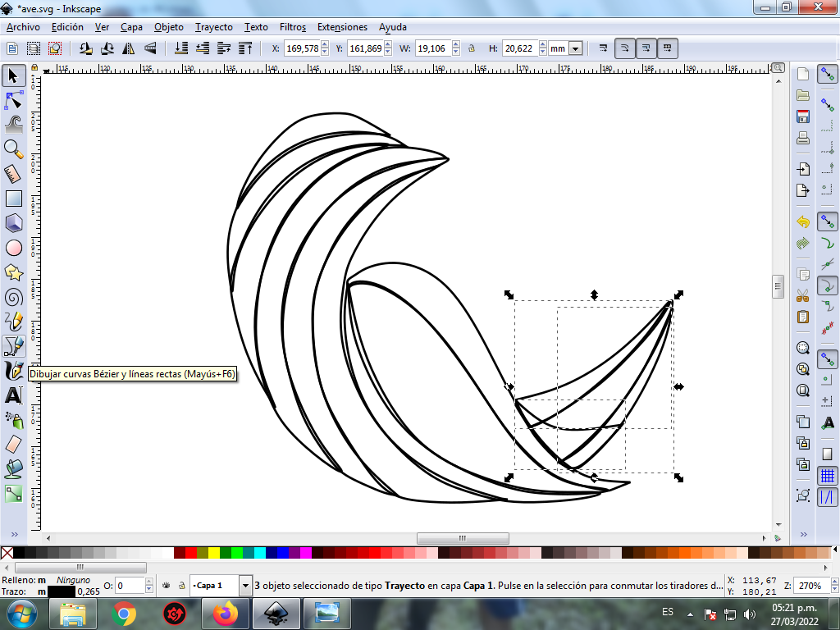Click the Cut scissors button

pos(803,295)
